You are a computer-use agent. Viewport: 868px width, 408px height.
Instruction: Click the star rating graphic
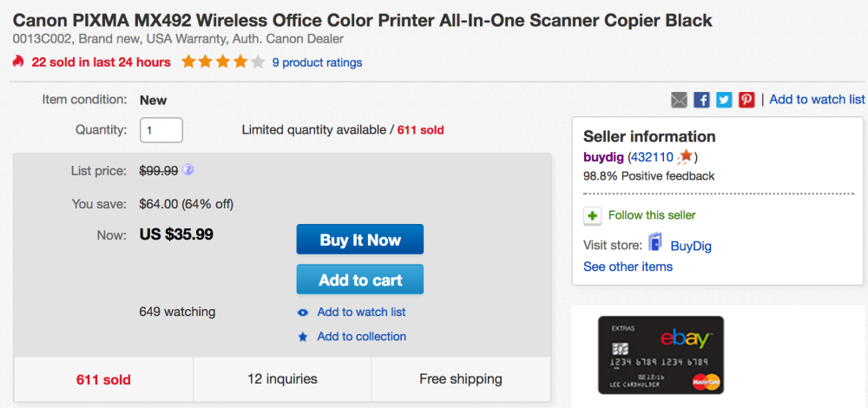point(223,63)
